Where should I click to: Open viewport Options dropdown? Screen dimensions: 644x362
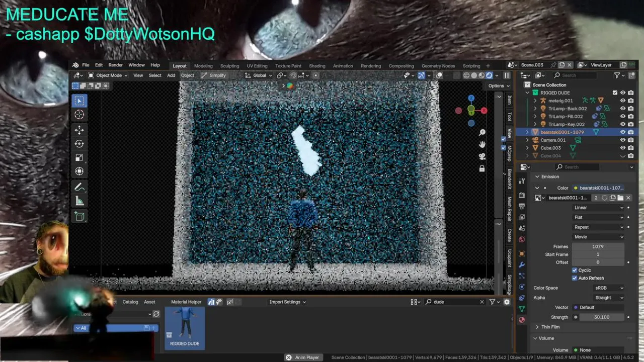[499, 85]
